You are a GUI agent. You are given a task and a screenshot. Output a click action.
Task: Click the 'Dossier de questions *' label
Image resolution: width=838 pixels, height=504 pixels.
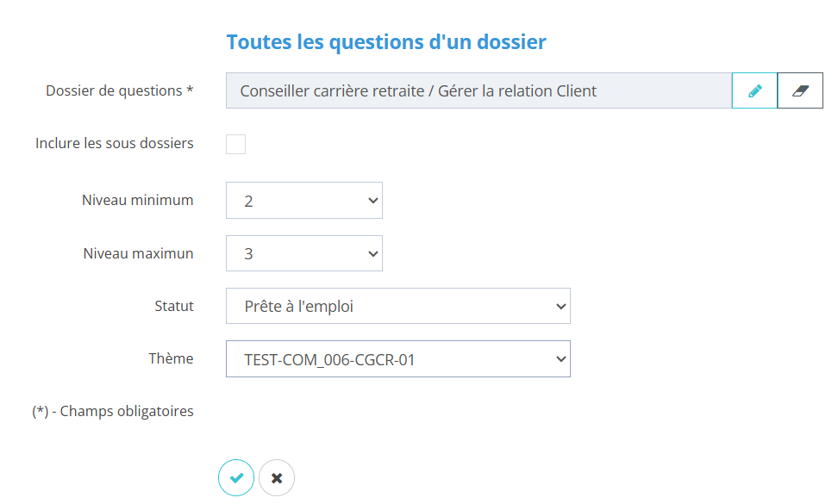[120, 90]
